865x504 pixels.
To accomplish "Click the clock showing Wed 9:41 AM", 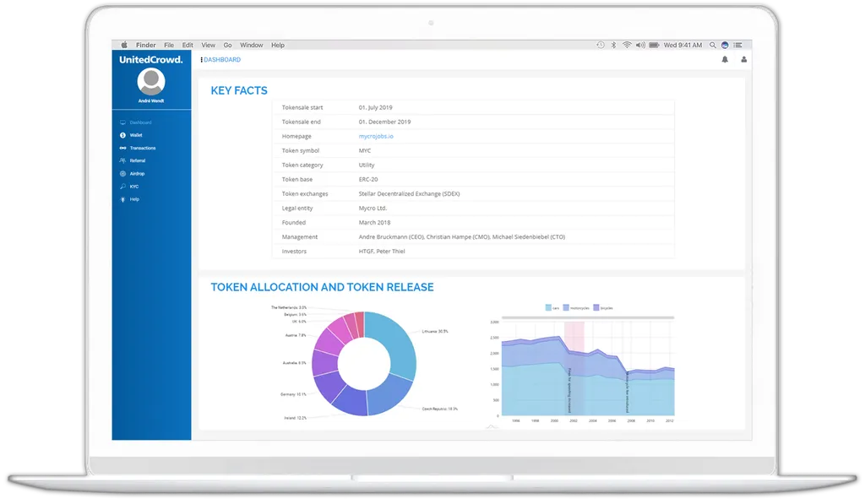I will [x=683, y=46].
